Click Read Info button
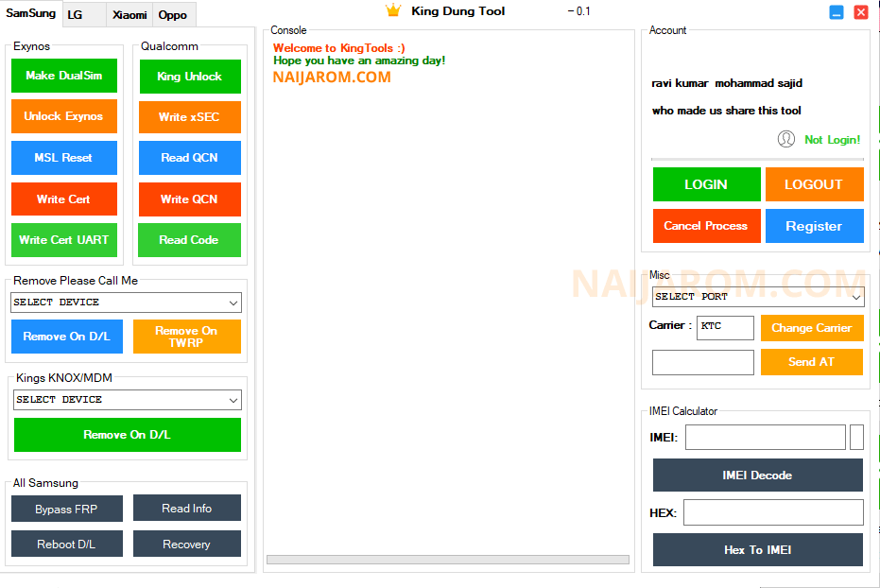This screenshot has height=588, width=880. tap(187, 508)
